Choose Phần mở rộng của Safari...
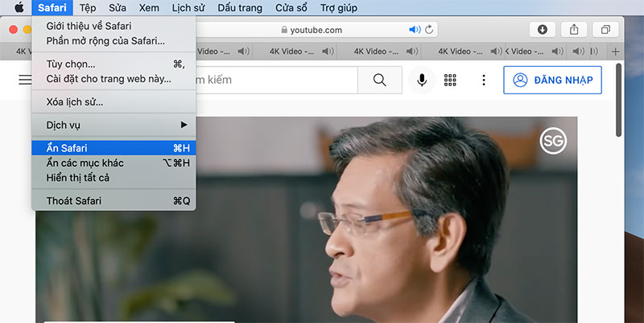The height and width of the screenshot is (323, 644). [114, 41]
